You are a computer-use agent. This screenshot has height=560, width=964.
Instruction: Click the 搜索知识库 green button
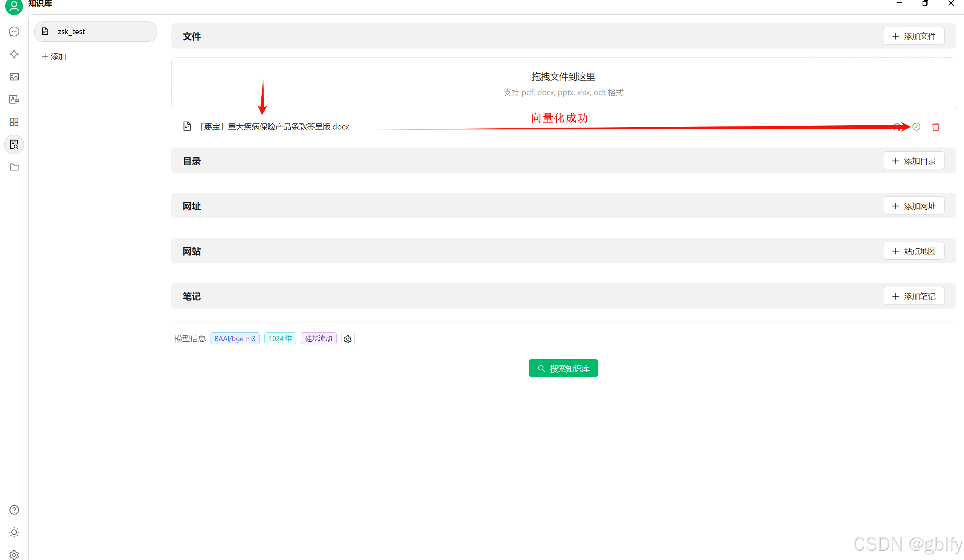(x=563, y=368)
